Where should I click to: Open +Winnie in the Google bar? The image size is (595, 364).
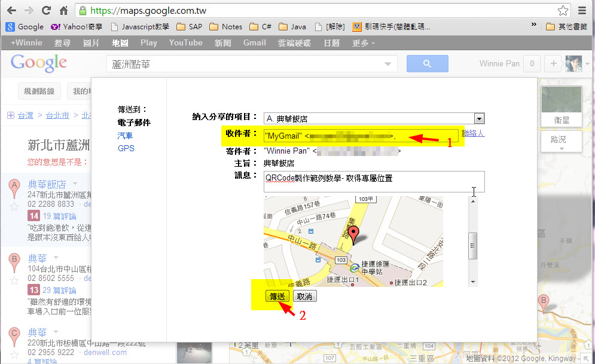(26, 43)
